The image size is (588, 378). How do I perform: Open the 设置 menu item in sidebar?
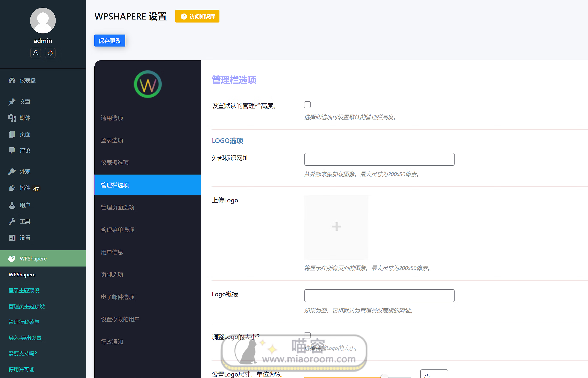pyautogui.click(x=43, y=238)
